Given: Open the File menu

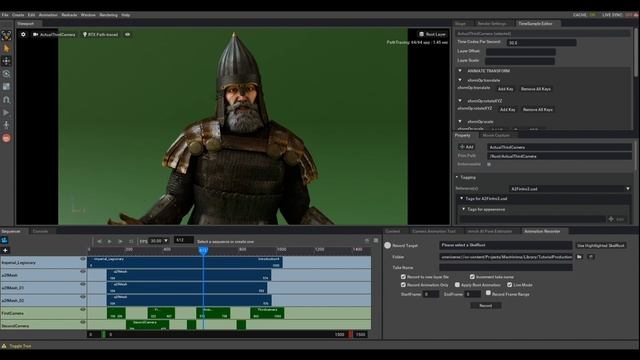Looking at the screenshot, I should pos(5,15).
